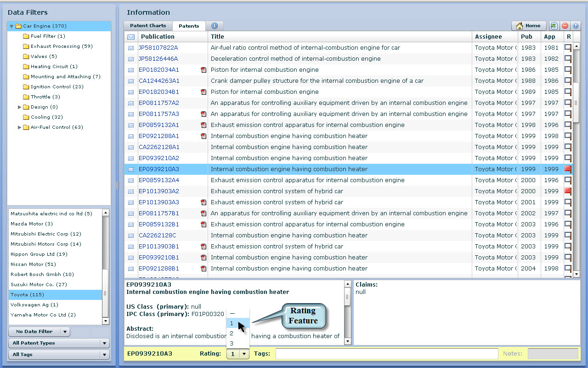Open the info tab with blue icon
This screenshot has height=368, width=588.
pyautogui.click(x=214, y=26)
